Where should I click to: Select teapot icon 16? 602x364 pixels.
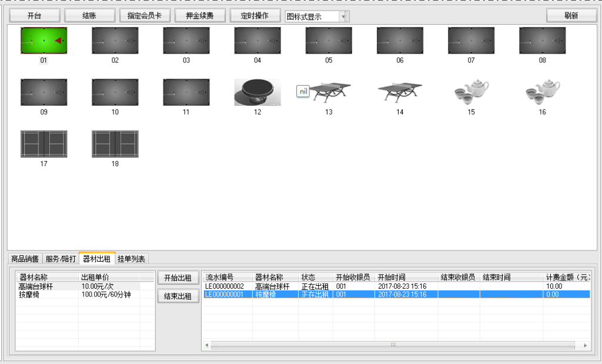(x=542, y=92)
